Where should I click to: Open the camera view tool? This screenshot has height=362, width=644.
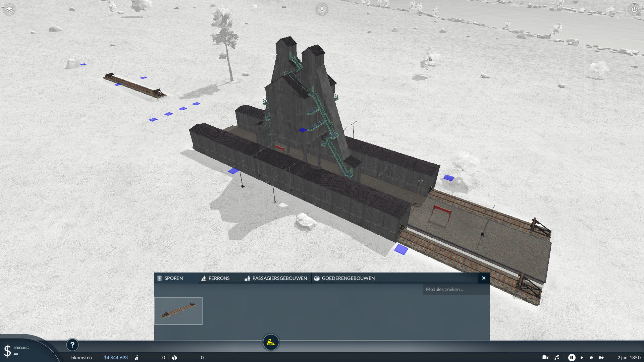click(x=545, y=358)
